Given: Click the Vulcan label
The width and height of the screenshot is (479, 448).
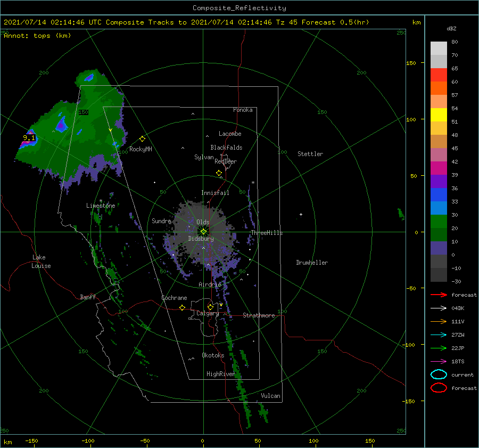Looking at the screenshot, I should pyautogui.click(x=271, y=396).
